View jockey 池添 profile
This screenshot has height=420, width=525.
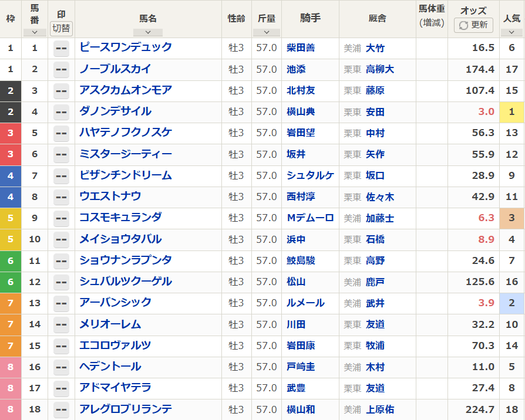click(x=296, y=69)
